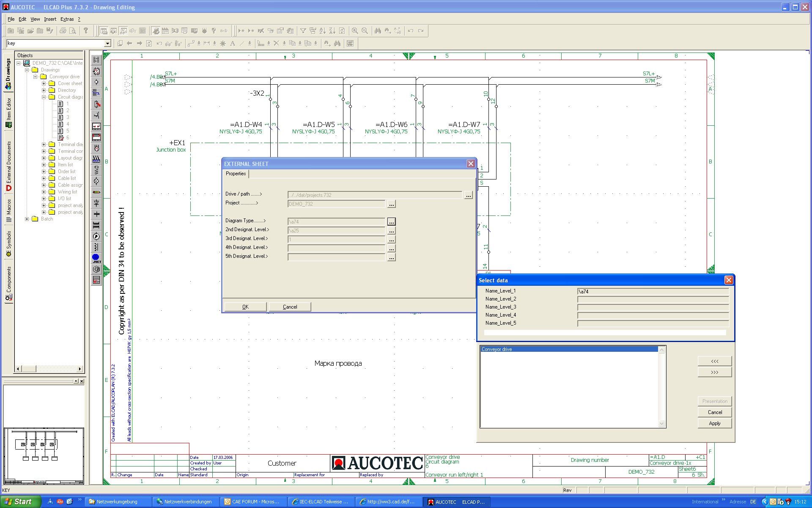Screen dimensions: 812x508
Task: Open the Insert menu
Action: click(x=50, y=19)
